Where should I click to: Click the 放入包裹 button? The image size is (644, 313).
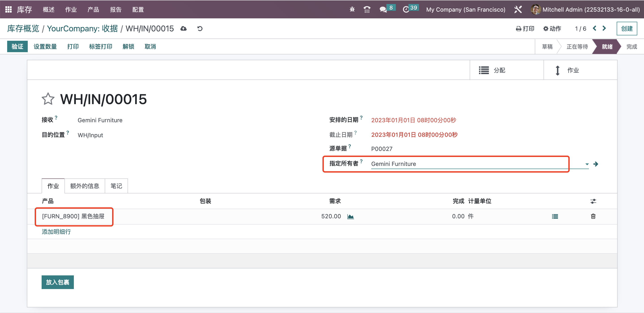coord(58,282)
